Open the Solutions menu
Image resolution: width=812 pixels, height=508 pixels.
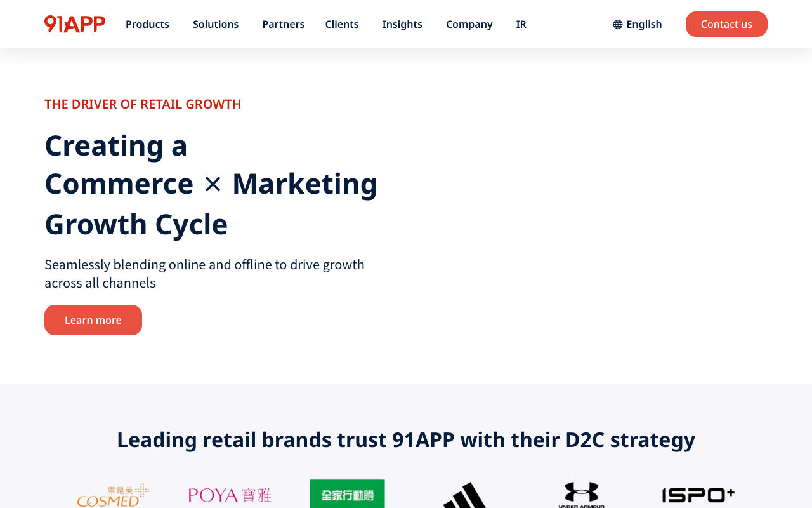[x=216, y=24]
